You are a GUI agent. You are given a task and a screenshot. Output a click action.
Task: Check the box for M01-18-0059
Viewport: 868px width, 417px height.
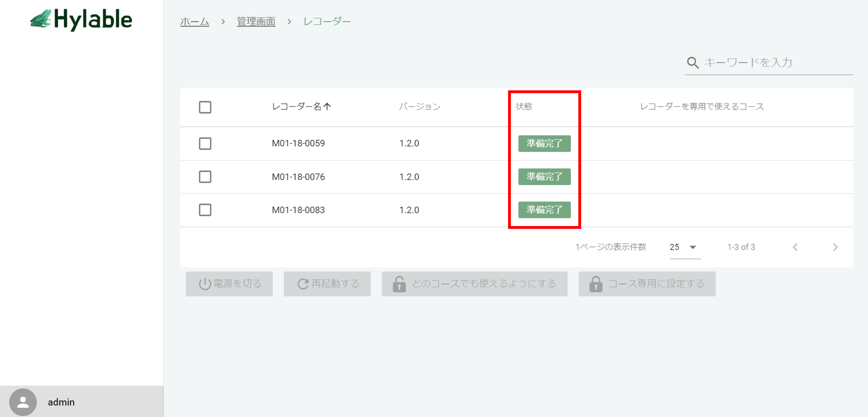click(205, 144)
